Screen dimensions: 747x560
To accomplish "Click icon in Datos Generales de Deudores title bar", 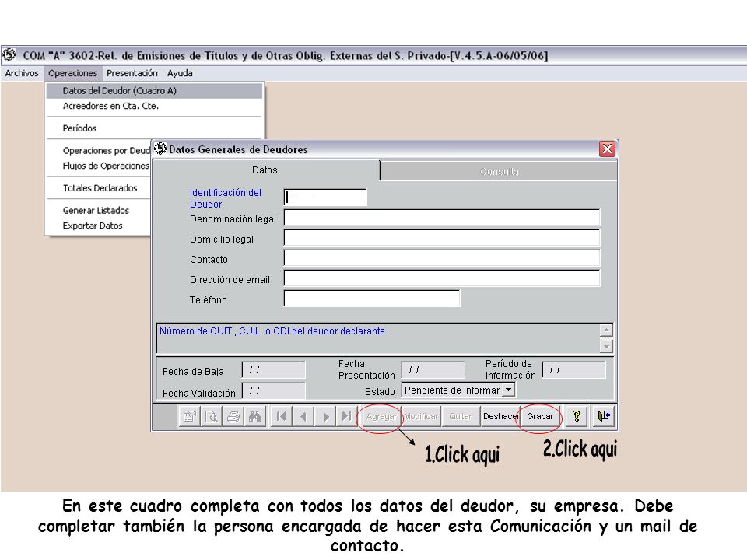I will click(x=160, y=149).
